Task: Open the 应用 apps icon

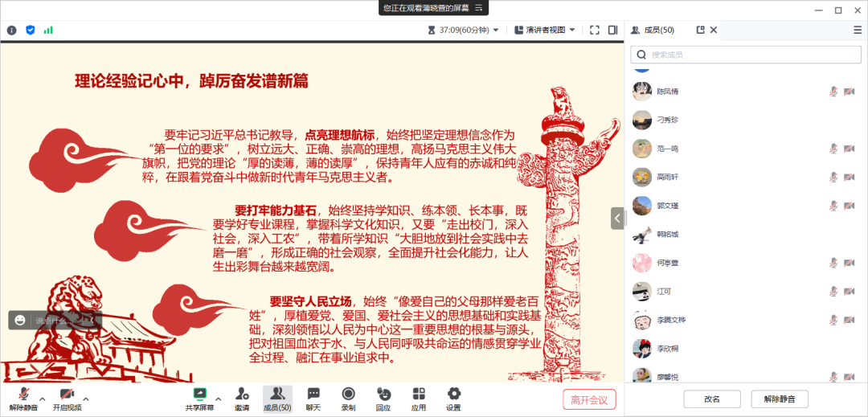Action: pos(419,398)
